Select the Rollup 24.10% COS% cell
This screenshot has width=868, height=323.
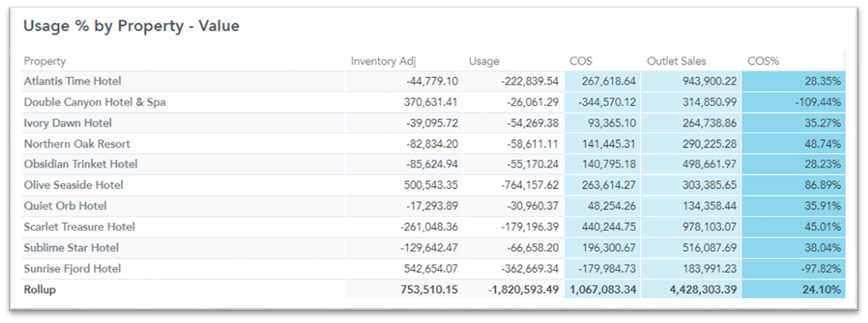(794, 290)
